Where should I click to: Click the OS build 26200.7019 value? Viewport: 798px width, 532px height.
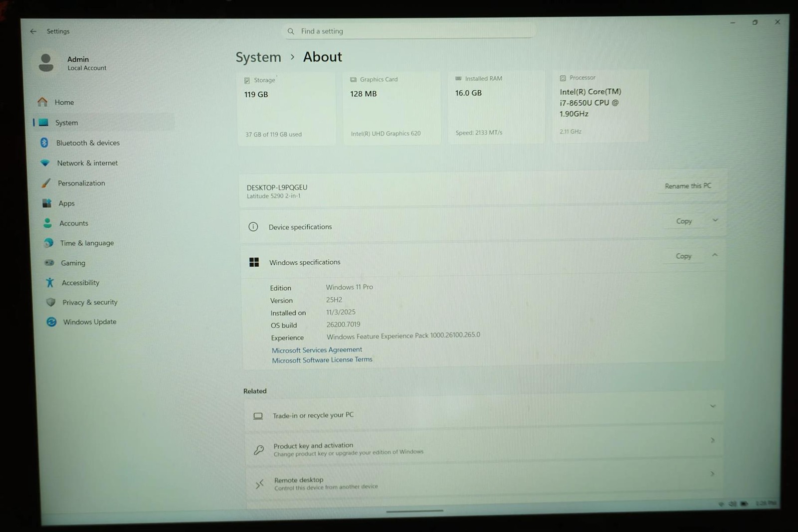pyautogui.click(x=343, y=325)
